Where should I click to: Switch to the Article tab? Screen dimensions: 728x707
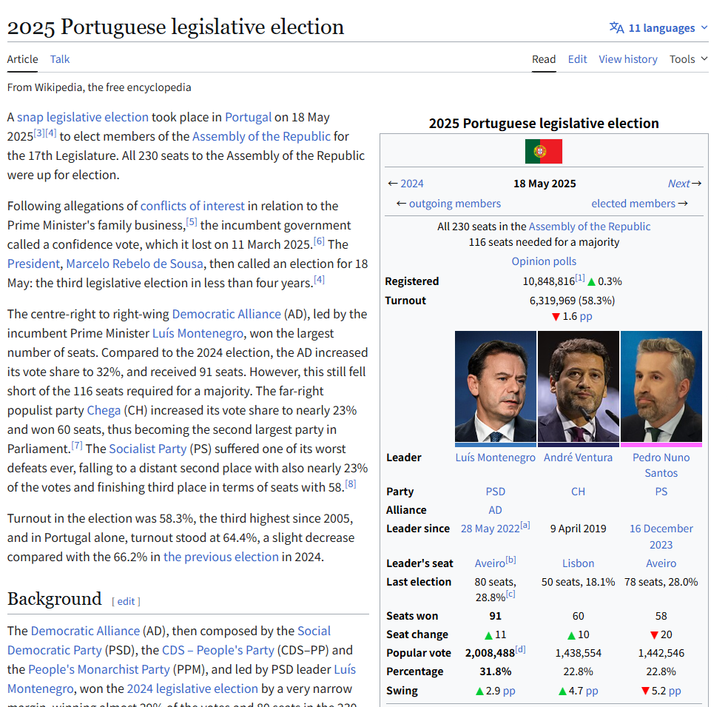tap(22, 59)
